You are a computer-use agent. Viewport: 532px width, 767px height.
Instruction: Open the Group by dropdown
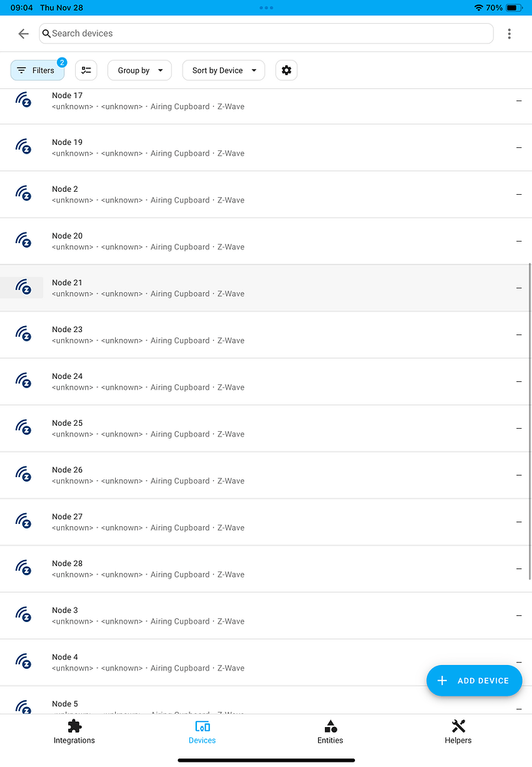tap(139, 70)
